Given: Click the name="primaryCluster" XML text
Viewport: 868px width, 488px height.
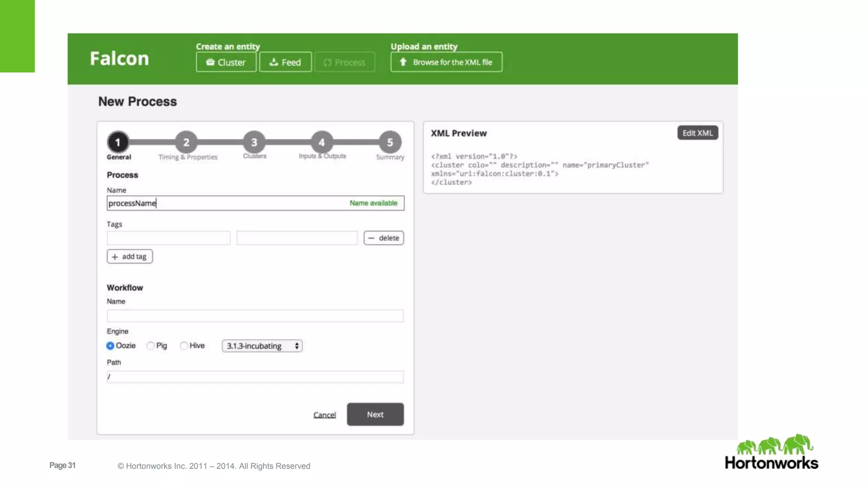Looking at the screenshot, I should coord(606,165).
